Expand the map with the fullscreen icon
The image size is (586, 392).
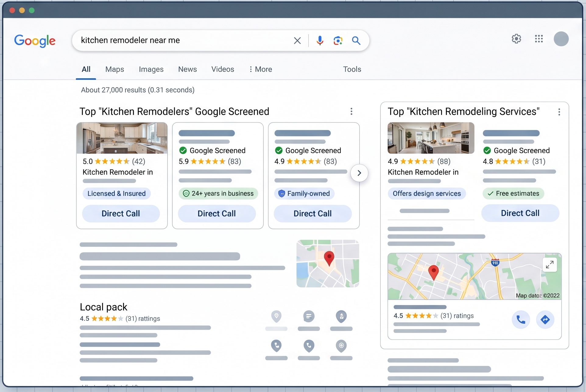coord(550,264)
